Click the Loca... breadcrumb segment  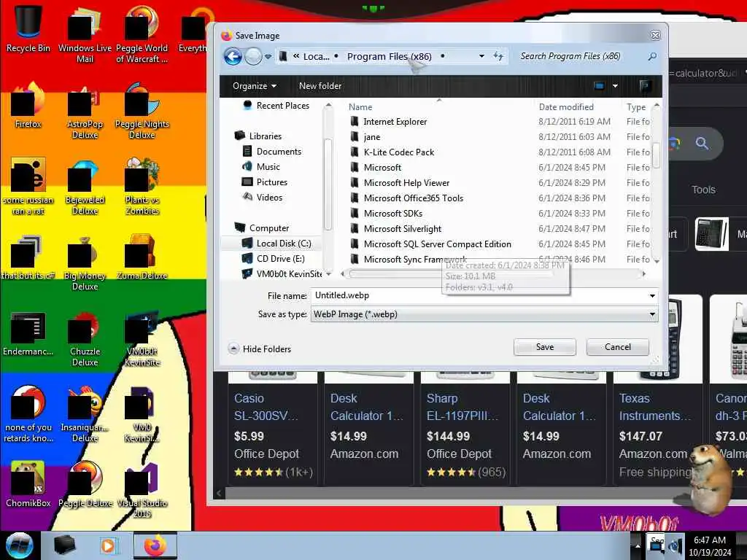point(317,56)
